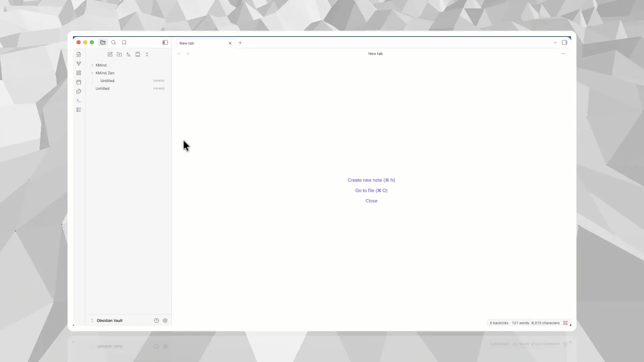The width and height of the screenshot is (644, 362).
Task: Click the Close link in the empty tab
Action: tap(371, 201)
